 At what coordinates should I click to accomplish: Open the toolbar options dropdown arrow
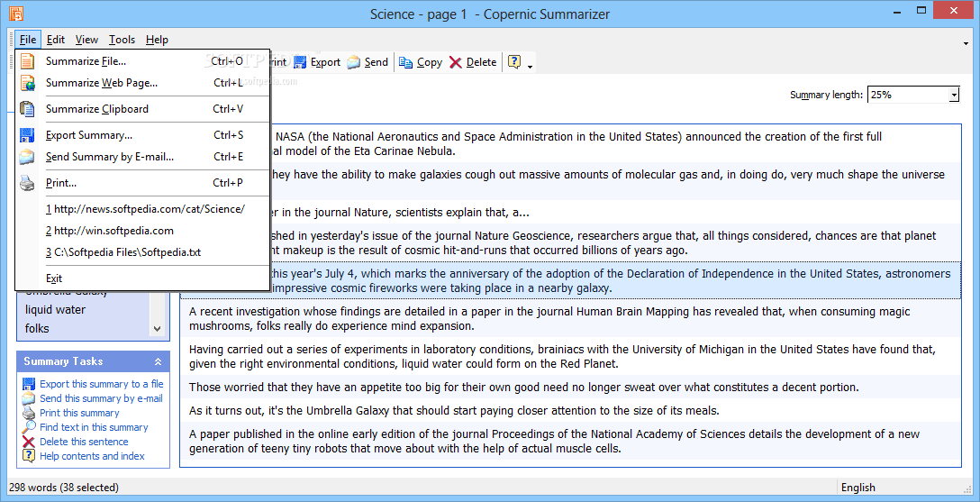(530, 67)
